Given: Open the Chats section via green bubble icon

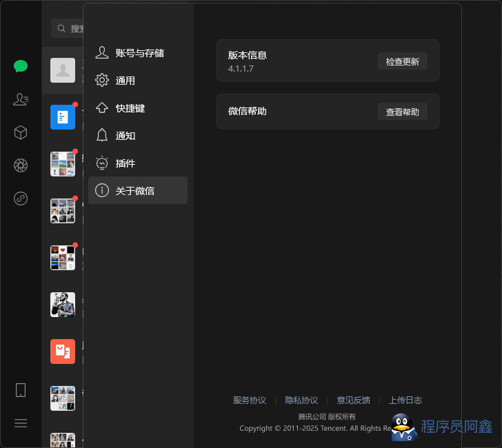Looking at the screenshot, I should click(21, 66).
